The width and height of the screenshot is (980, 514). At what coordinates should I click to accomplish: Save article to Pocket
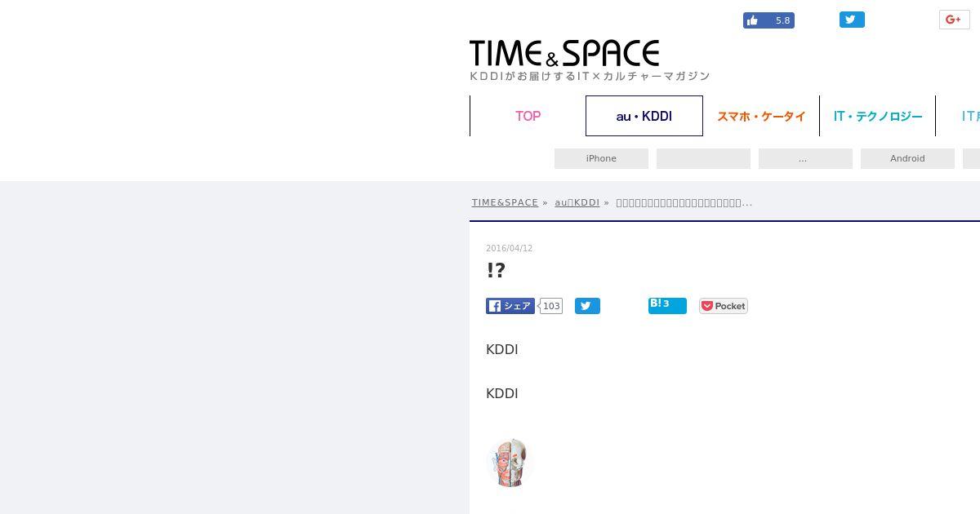(723, 306)
